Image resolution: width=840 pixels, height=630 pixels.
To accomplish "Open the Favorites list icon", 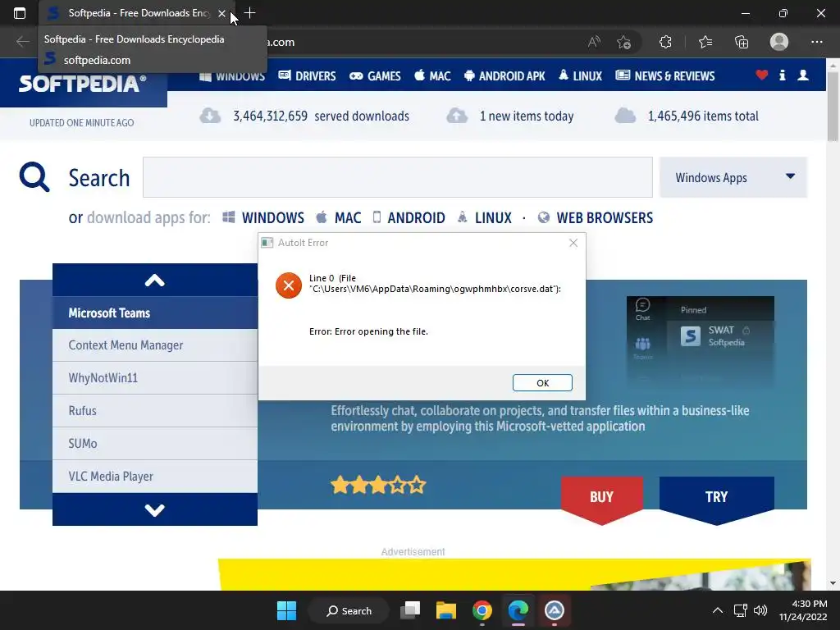I will coord(705,42).
